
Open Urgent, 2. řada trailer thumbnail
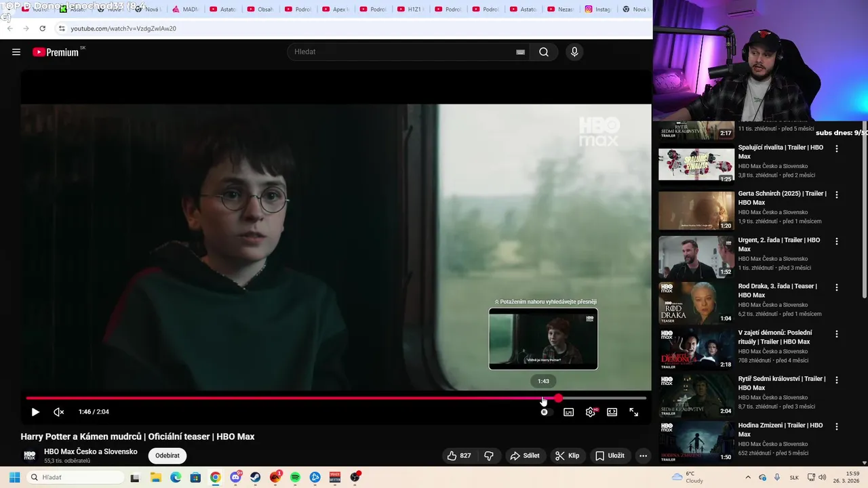click(x=696, y=256)
